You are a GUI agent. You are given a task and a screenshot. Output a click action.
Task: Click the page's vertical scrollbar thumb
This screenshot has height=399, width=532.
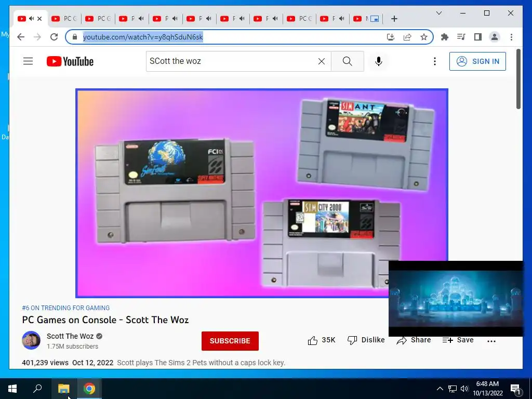pyautogui.click(x=518, y=79)
